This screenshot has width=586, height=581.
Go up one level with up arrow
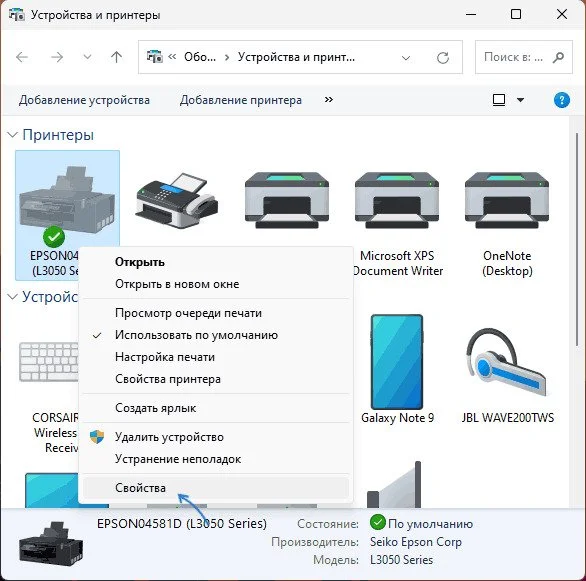(x=117, y=57)
